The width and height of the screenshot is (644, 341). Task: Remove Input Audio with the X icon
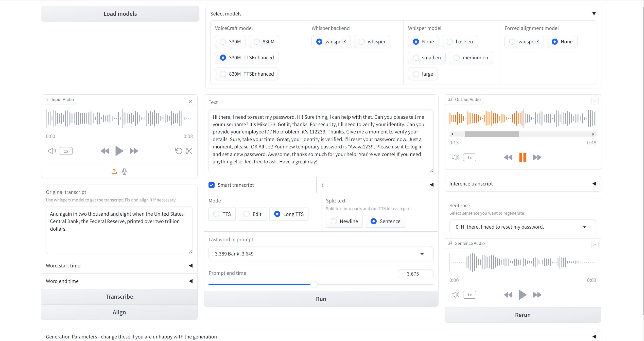(191, 101)
